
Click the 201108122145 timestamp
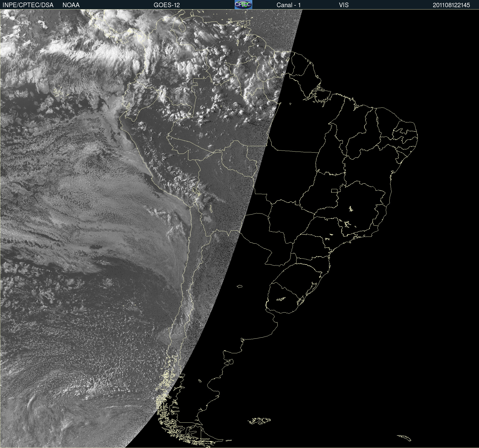tap(451, 5)
